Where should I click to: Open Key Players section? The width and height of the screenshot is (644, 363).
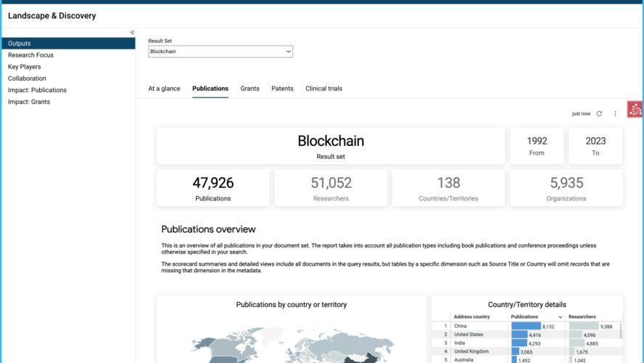click(x=25, y=67)
